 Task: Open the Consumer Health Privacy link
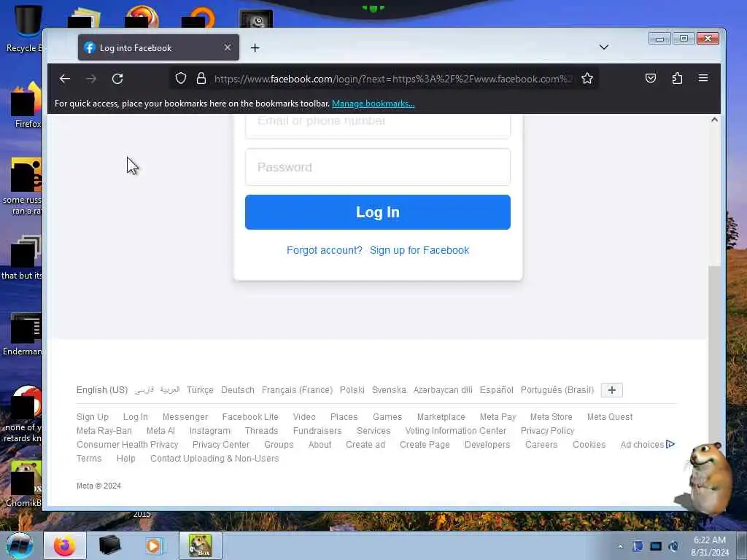pos(127,445)
